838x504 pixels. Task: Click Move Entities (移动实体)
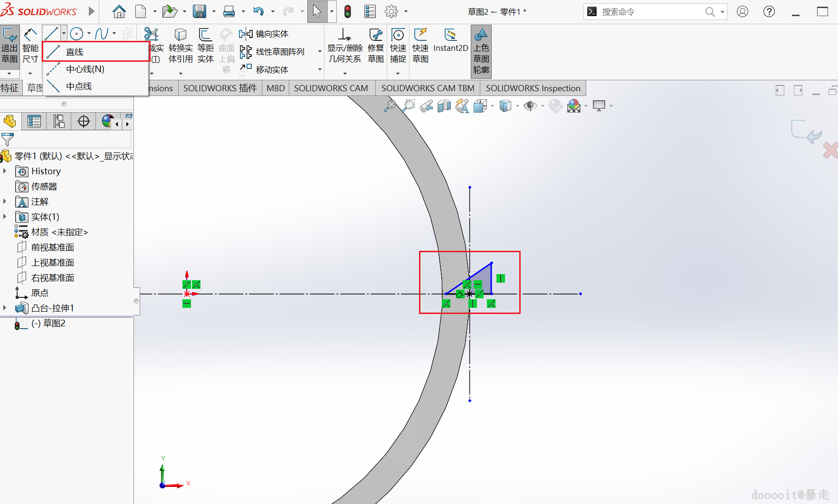(x=264, y=69)
